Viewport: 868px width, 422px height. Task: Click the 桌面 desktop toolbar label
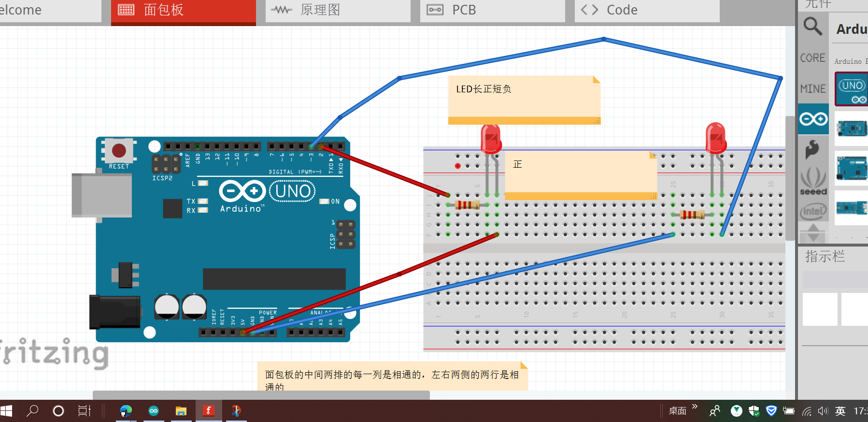[x=677, y=411]
